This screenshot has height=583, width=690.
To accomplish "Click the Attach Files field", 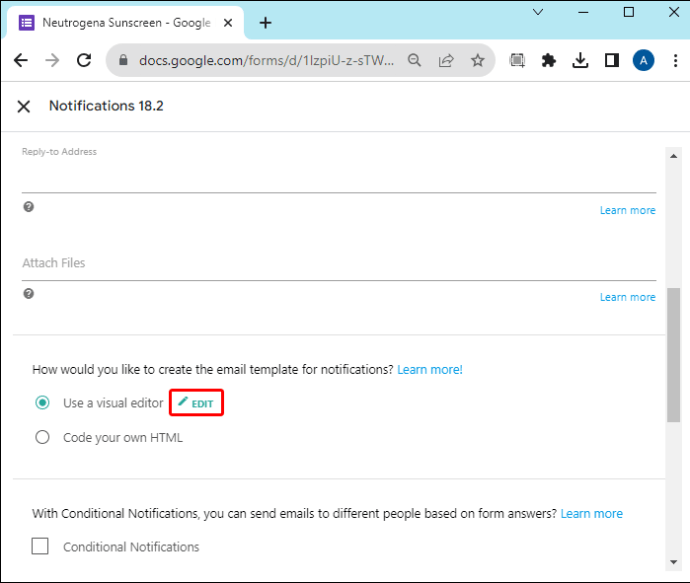I will (339, 263).
